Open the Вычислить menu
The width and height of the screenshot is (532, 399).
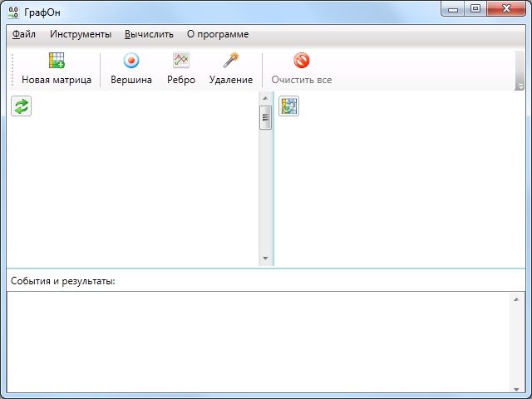(149, 34)
